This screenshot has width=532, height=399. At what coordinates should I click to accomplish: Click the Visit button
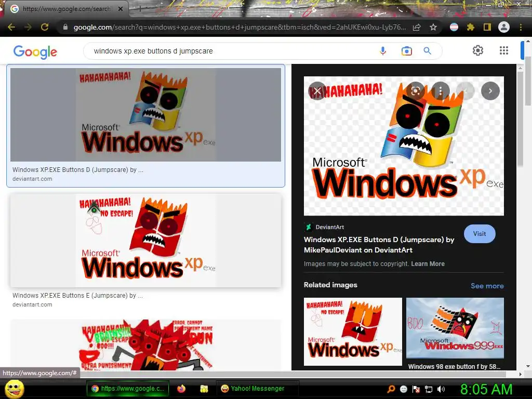[480, 233]
